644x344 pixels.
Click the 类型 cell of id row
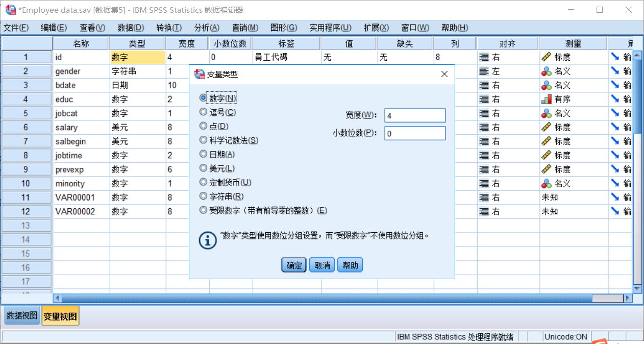point(137,57)
